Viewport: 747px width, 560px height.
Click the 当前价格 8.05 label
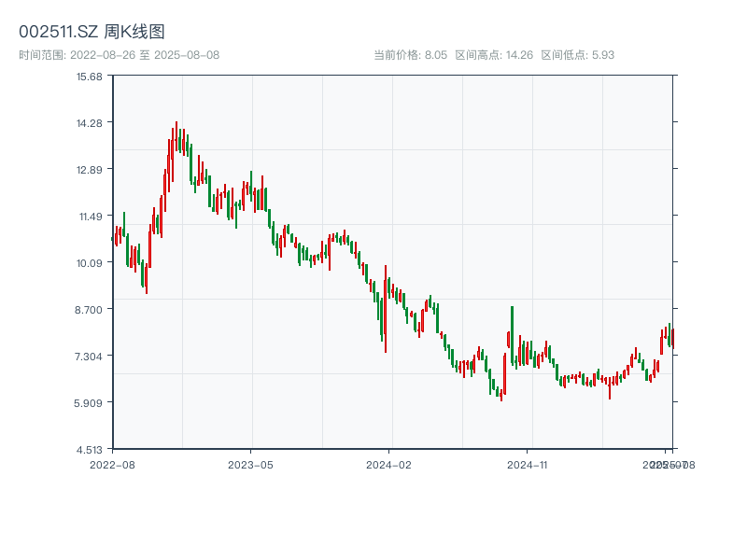point(411,55)
